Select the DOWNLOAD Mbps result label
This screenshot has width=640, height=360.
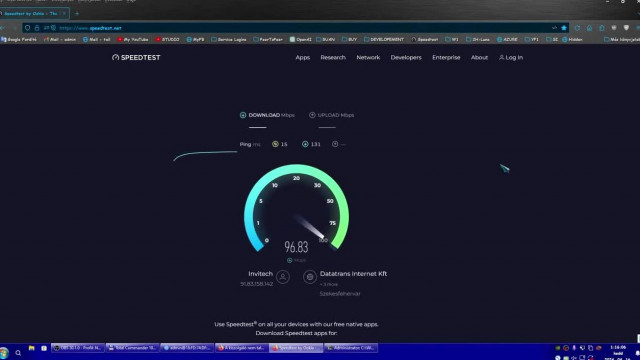(271, 115)
